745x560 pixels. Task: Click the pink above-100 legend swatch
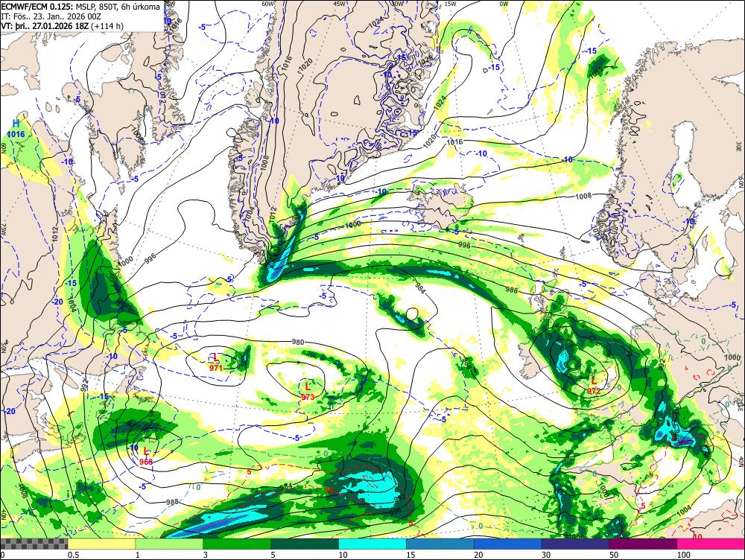click(x=711, y=544)
